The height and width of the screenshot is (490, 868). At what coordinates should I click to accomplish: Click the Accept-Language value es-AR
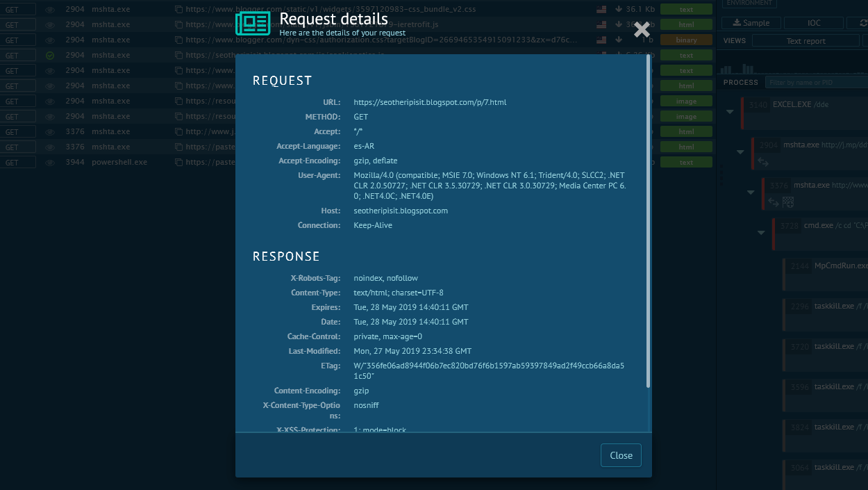pos(364,146)
